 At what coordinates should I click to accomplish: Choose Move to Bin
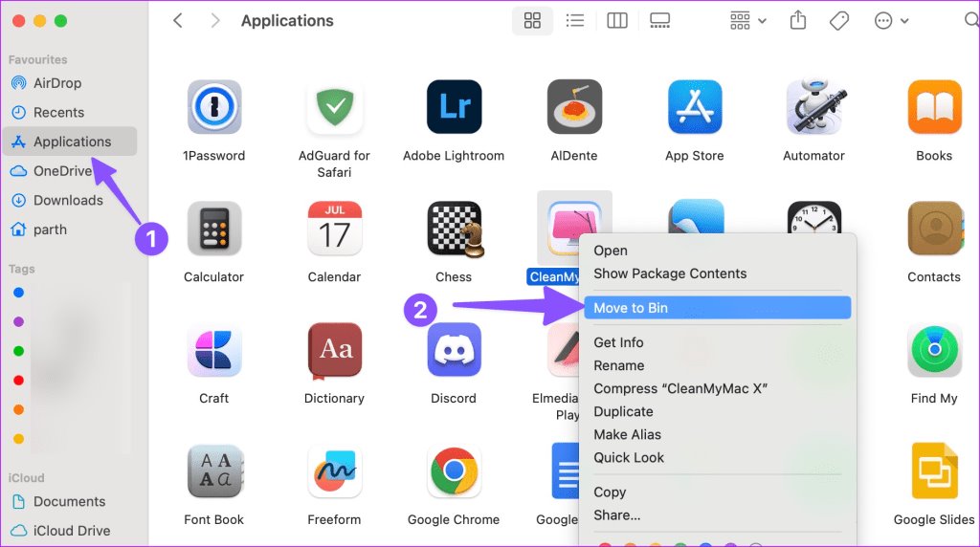point(718,308)
